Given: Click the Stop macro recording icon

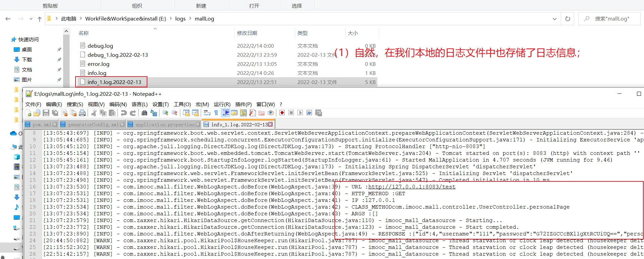Looking at the screenshot, I should click(x=291, y=113).
